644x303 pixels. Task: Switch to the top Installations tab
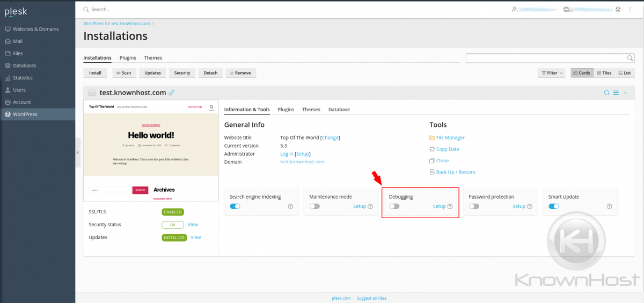tap(97, 57)
